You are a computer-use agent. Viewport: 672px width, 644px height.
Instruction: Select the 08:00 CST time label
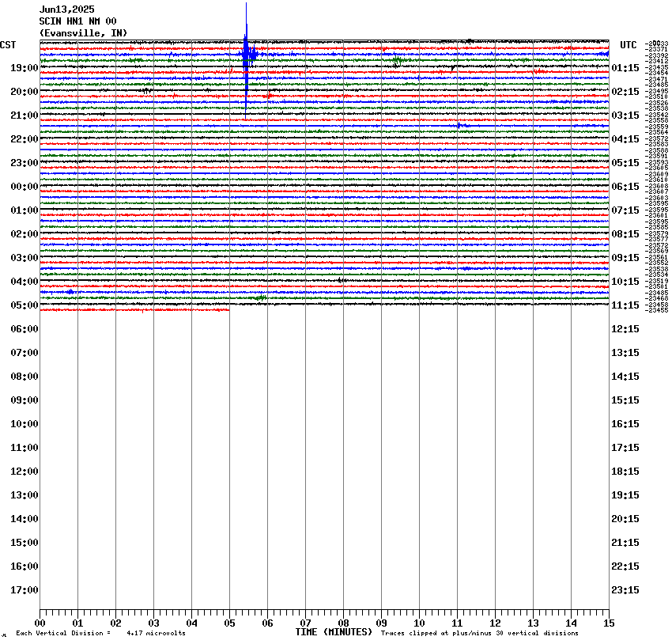[25, 377]
